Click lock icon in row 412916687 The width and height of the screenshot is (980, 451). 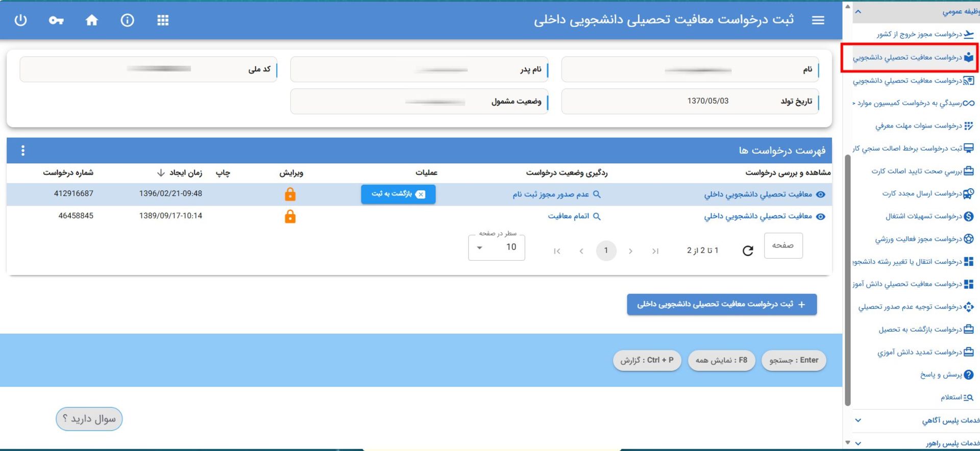[x=290, y=194]
